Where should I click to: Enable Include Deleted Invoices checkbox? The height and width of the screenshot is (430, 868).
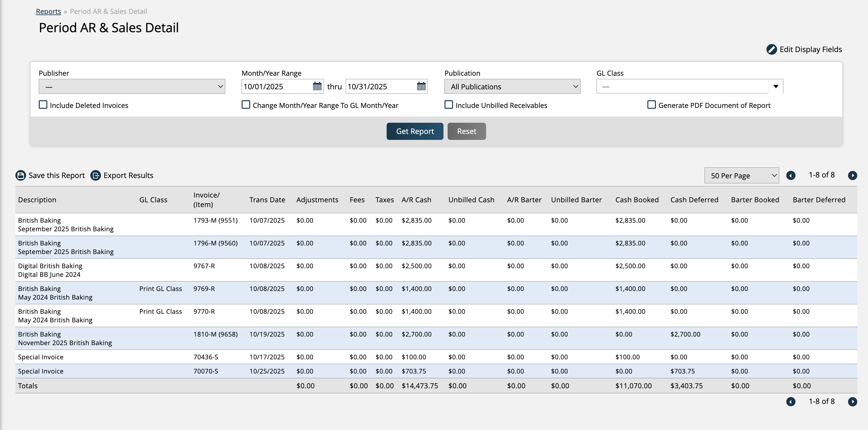click(43, 105)
